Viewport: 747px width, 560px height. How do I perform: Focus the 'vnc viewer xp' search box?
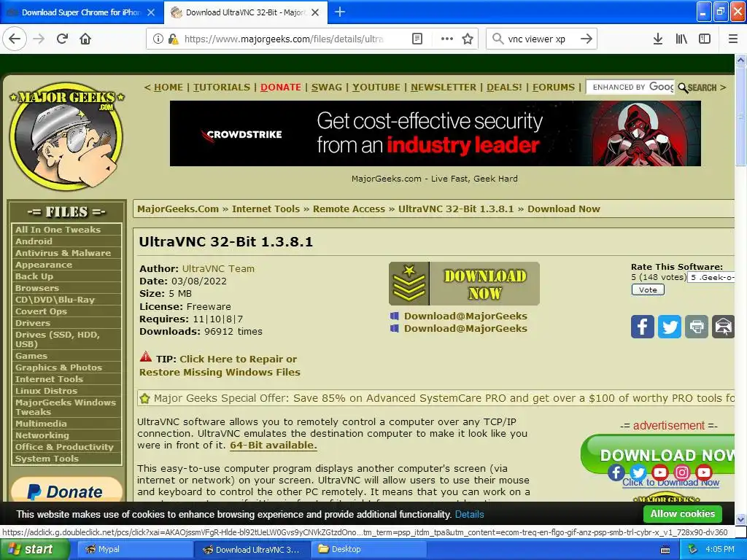(537, 39)
